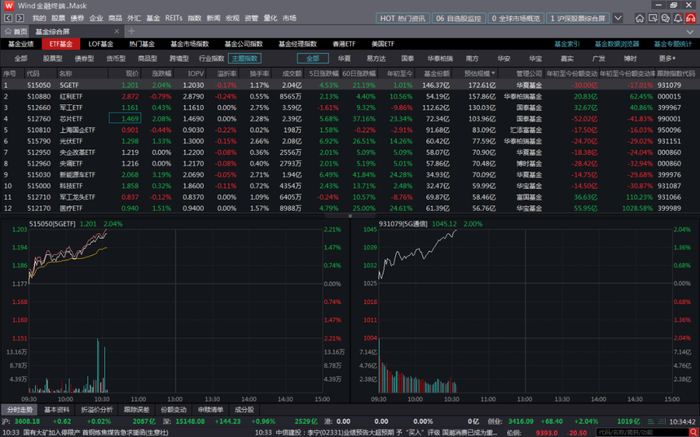
Task: Open the 基金数据浏览器 link
Action: click(617, 44)
